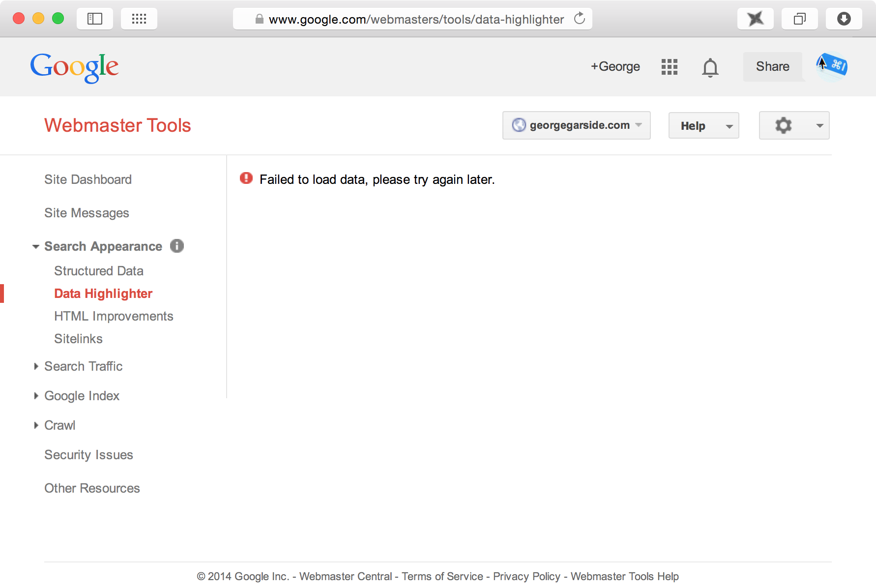Show all tabs with the overlapping squares icon
The image size is (876, 588).
pyautogui.click(x=800, y=19)
